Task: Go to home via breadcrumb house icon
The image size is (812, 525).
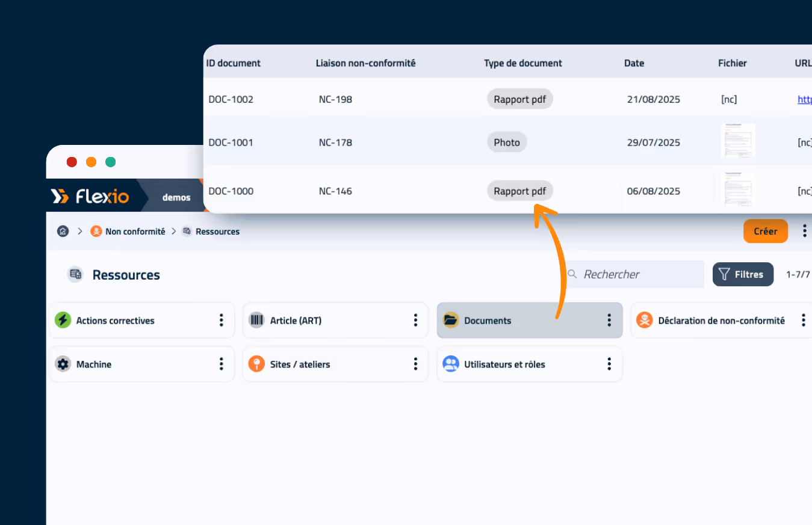Action: (63, 232)
